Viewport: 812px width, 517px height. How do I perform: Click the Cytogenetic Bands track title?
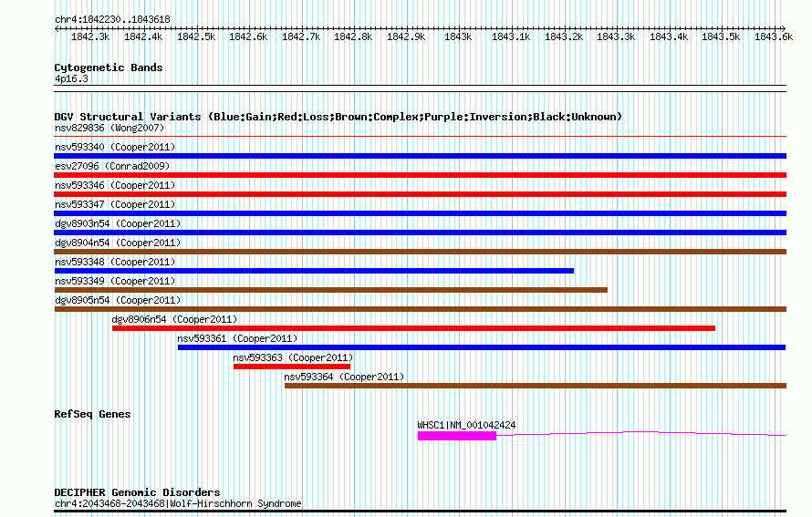(109, 67)
